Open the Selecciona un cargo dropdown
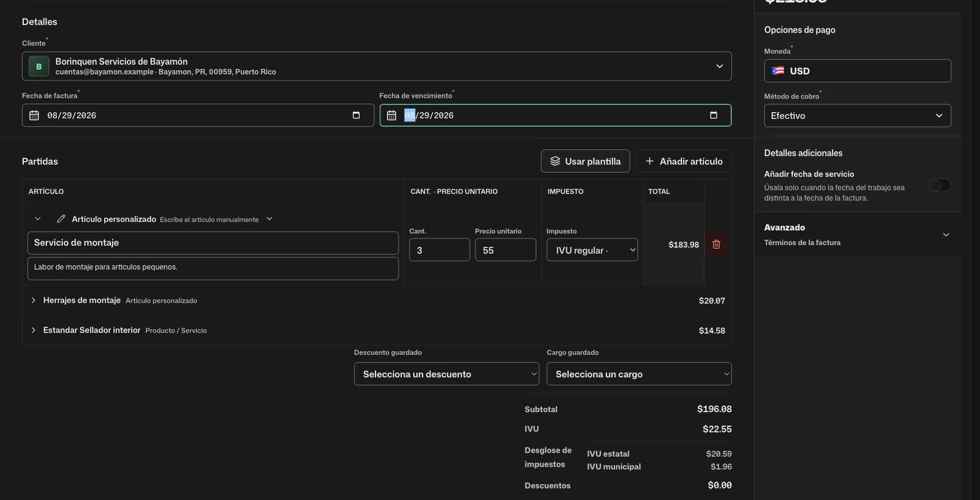This screenshot has height=500, width=980. (x=639, y=374)
